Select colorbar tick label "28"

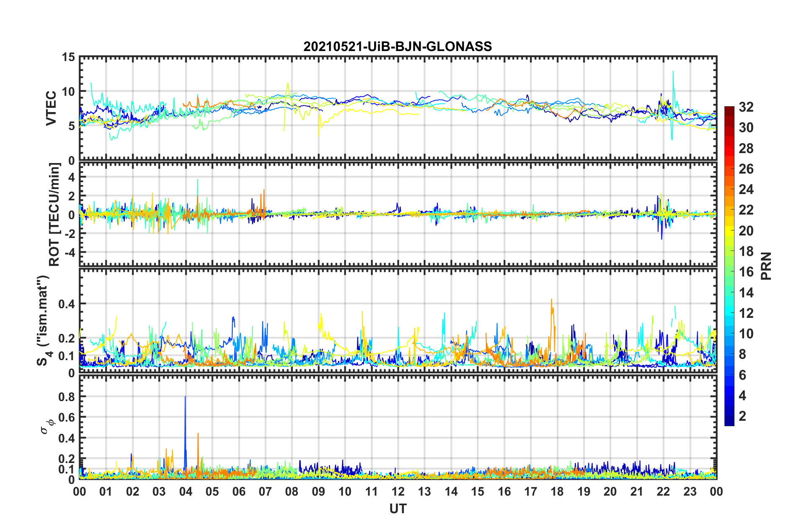coord(746,148)
